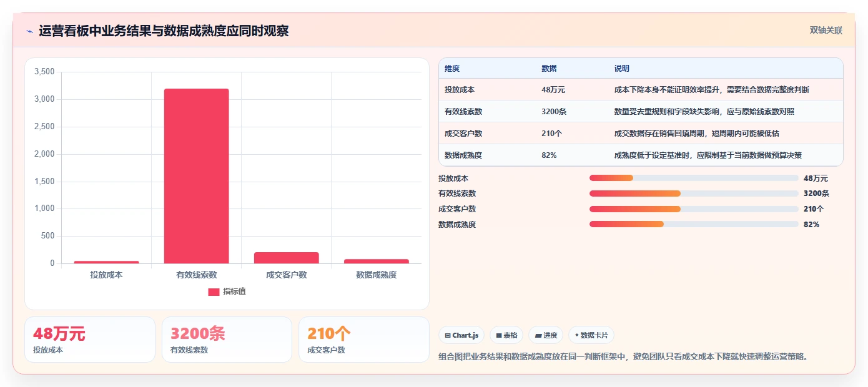Image resolution: width=868 pixels, height=387 pixels.
Task: Click the 维度 column header
Action: point(452,69)
